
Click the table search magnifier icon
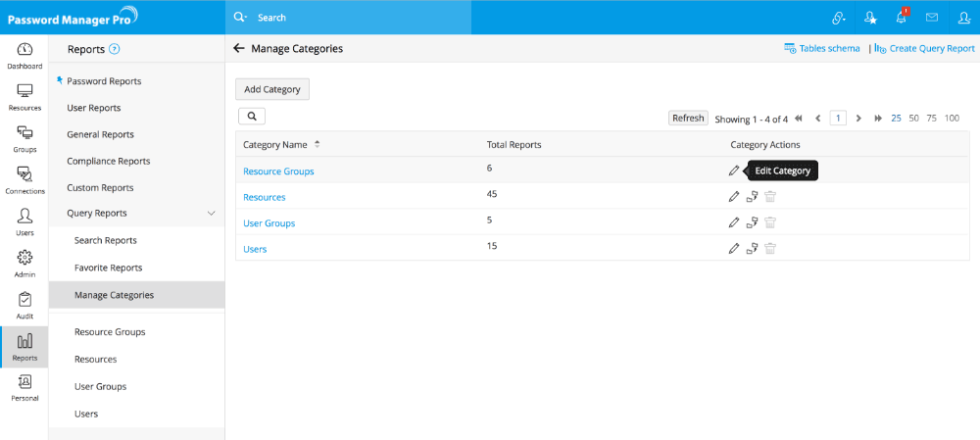(x=252, y=117)
